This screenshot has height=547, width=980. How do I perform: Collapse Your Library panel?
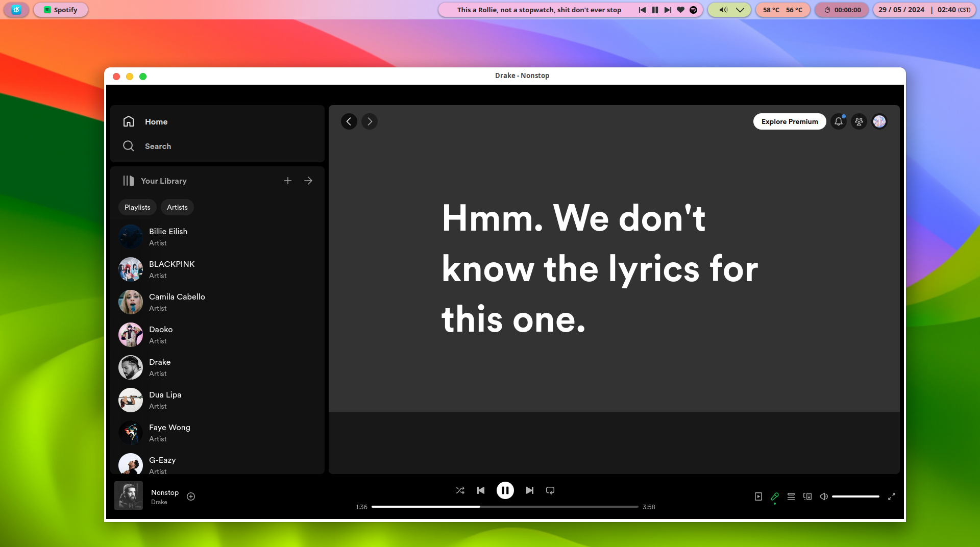[x=155, y=181]
